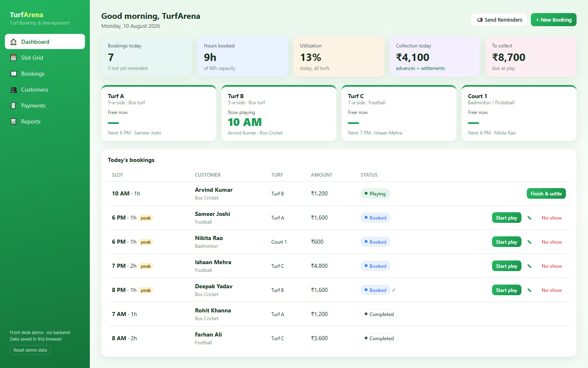The width and height of the screenshot is (588, 368).
Task: Click the ₹3,600 amount cell
Action: [x=319, y=338]
